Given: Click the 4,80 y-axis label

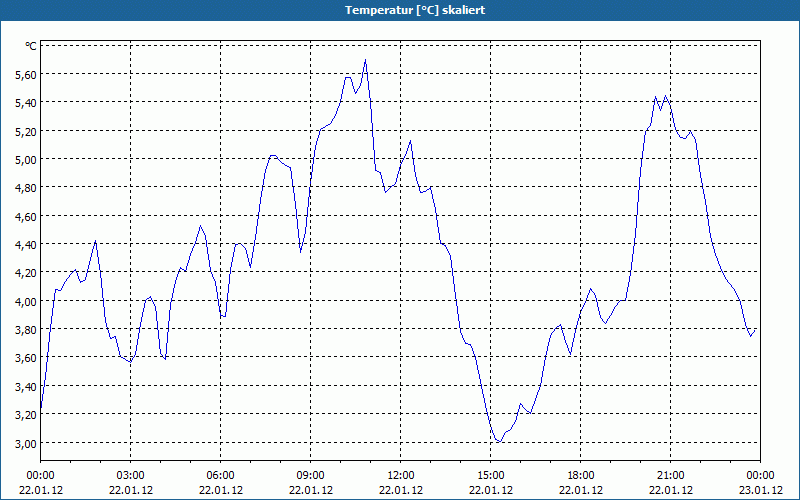Looking at the screenshot, I should click(x=27, y=188).
